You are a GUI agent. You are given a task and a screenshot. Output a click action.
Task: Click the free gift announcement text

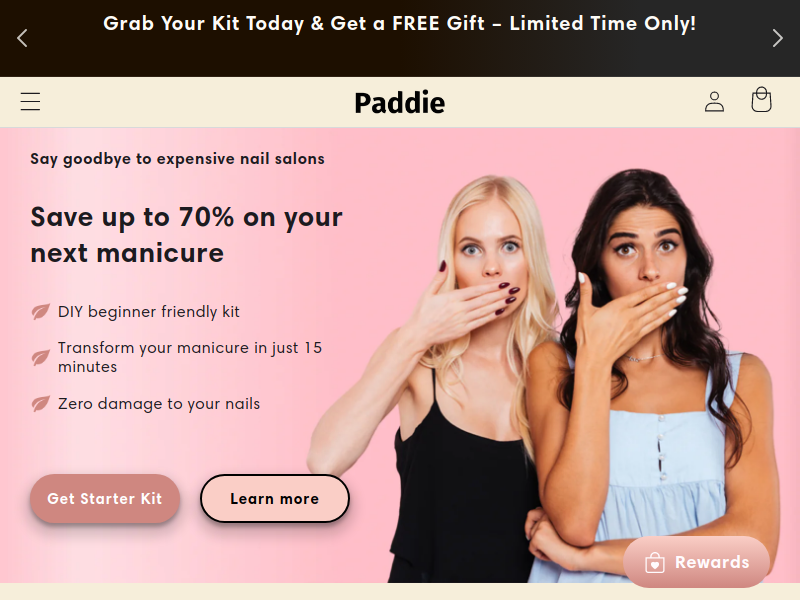(x=399, y=23)
